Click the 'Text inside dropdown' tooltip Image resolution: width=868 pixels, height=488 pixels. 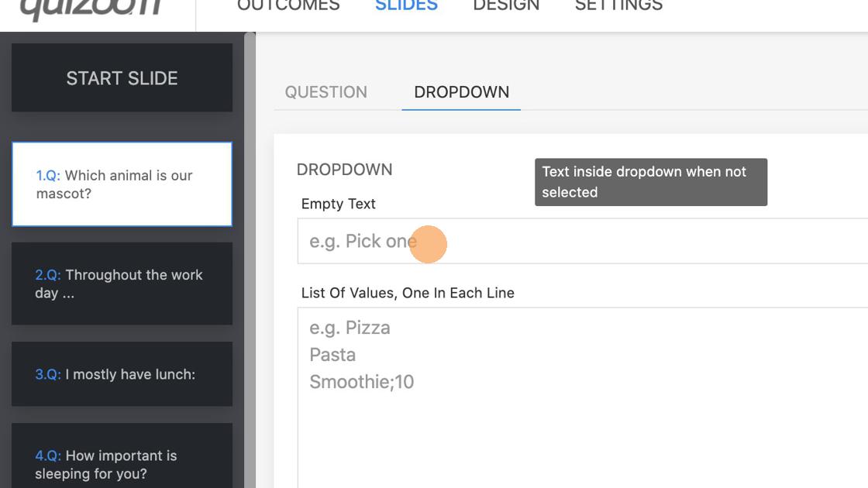click(x=650, y=182)
